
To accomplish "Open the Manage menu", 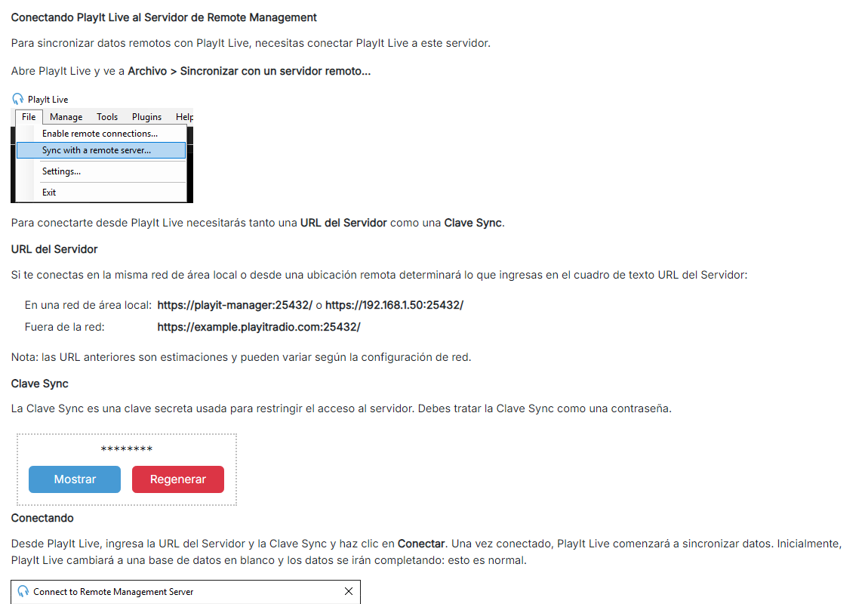I will click(66, 117).
